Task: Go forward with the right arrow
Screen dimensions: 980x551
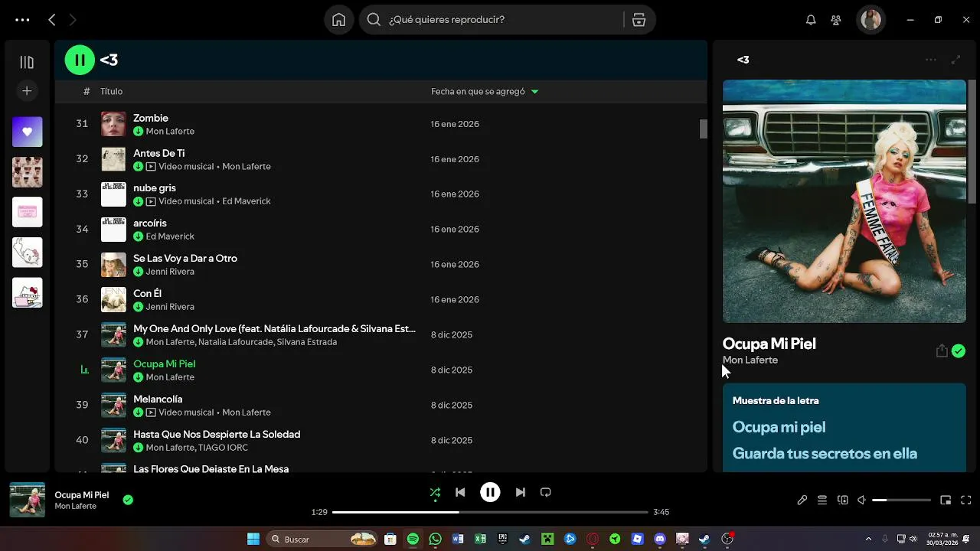Action: tap(73, 20)
